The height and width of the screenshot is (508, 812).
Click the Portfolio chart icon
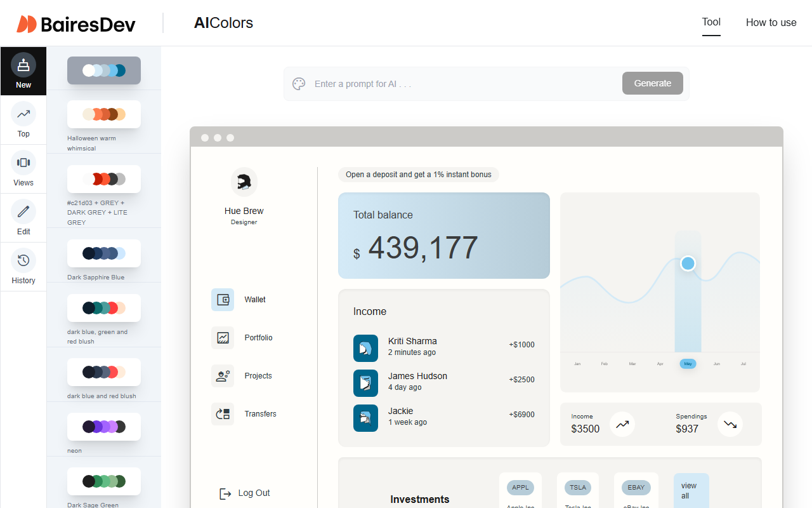pos(223,338)
